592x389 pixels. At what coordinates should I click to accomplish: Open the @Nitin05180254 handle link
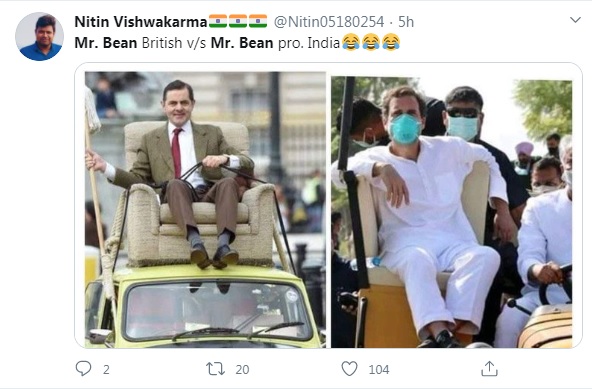click(x=328, y=22)
